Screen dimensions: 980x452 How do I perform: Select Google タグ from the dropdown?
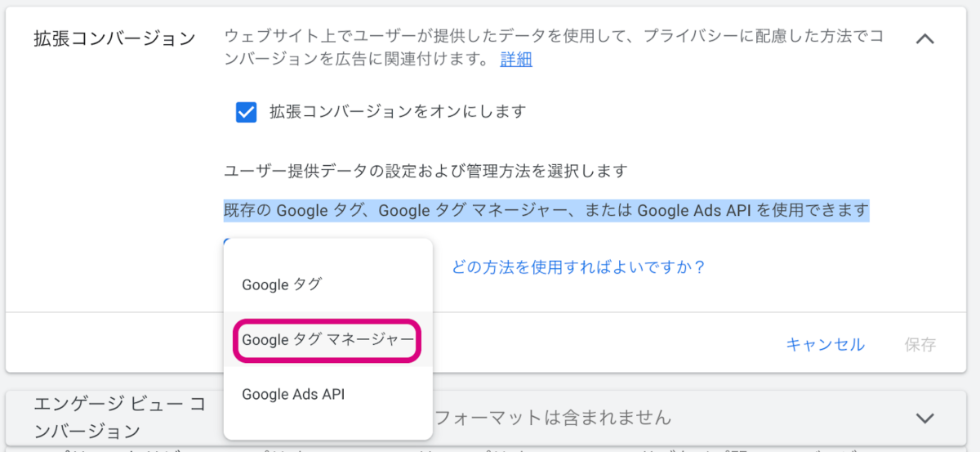282,284
